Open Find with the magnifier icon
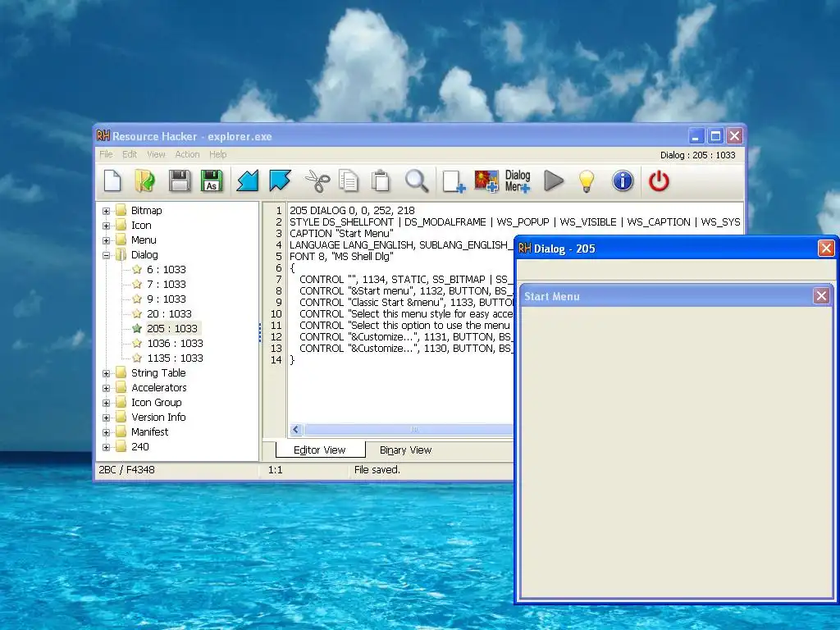Screen dimensions: 840x630 click(416, 180)
